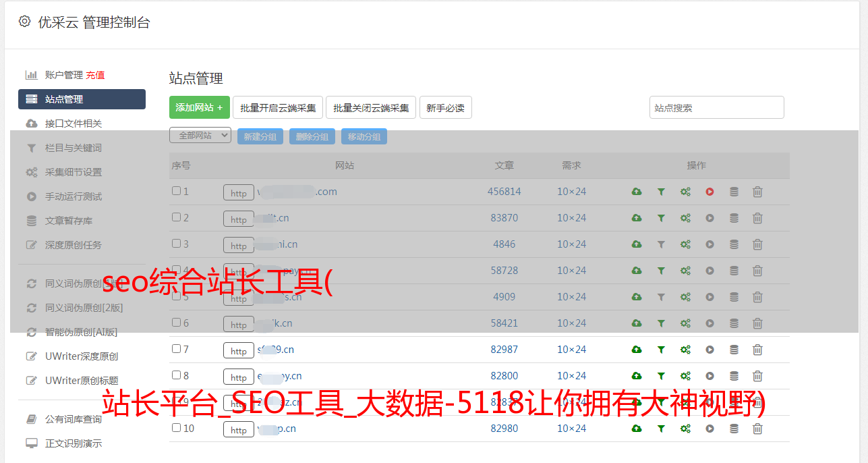Open 智能伪原创[AI版] sidebar item

tap(82, 332)
